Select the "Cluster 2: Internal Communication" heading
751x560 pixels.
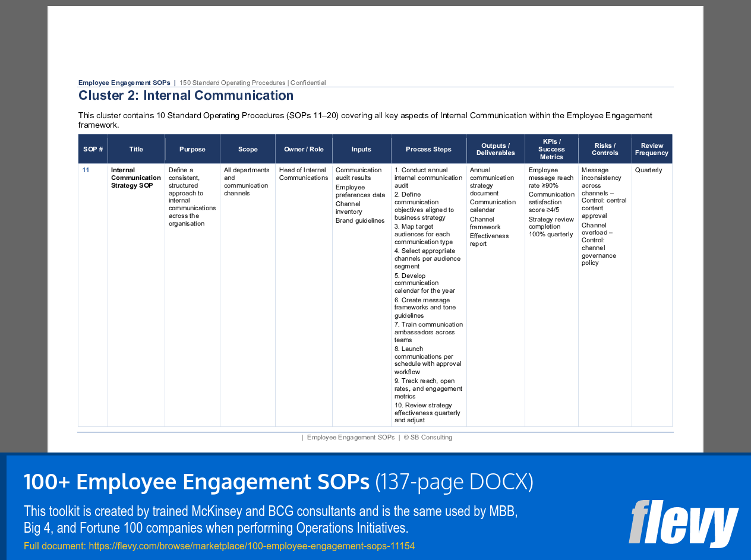click(186, 95)
